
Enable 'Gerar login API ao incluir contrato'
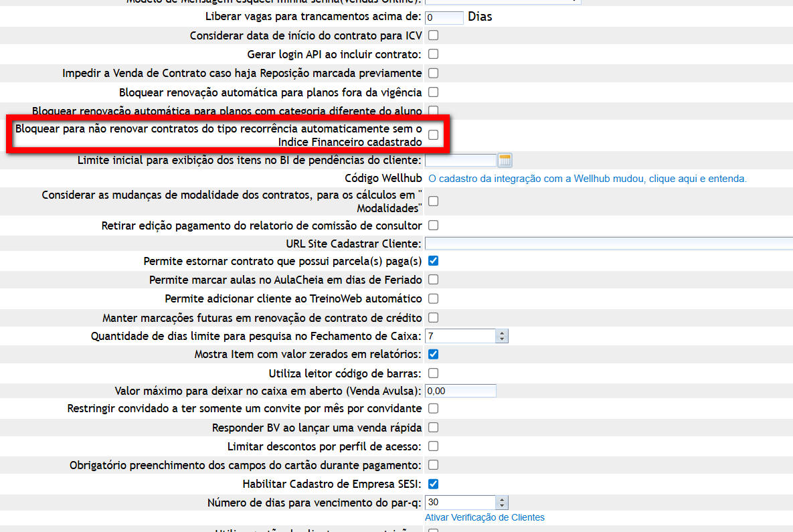[x=433, y=54]
